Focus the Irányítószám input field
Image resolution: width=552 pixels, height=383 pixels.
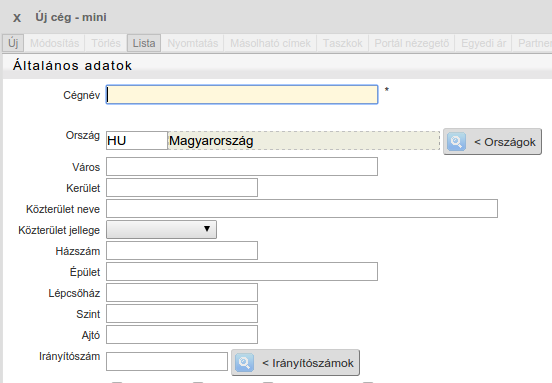tap(167, 362)
